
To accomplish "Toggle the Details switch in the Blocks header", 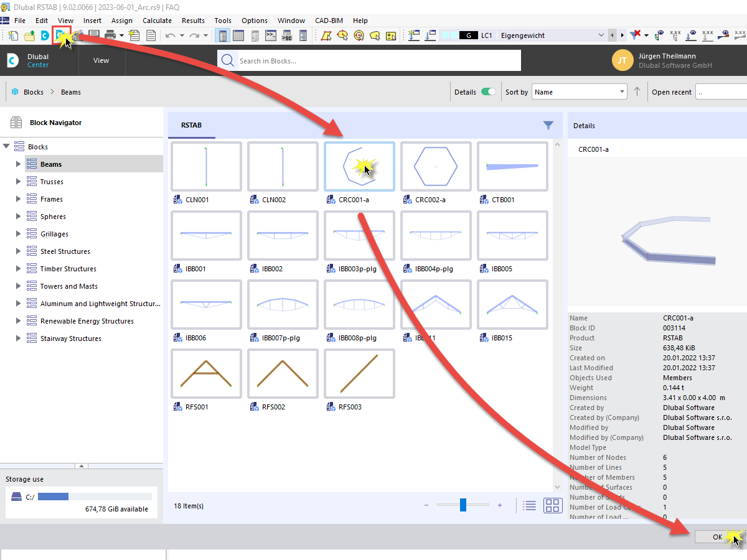I will [489, 91].
